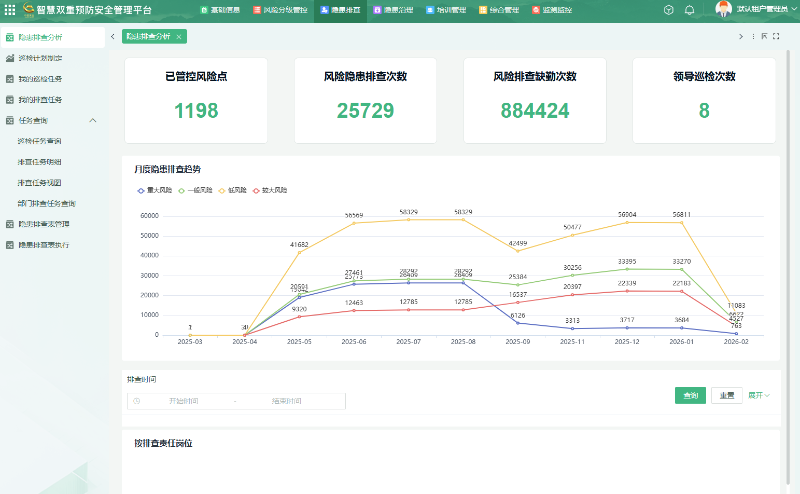The image size is (800, 494).
Task: Click the clock icon in date range field
Action: point(136,401)
